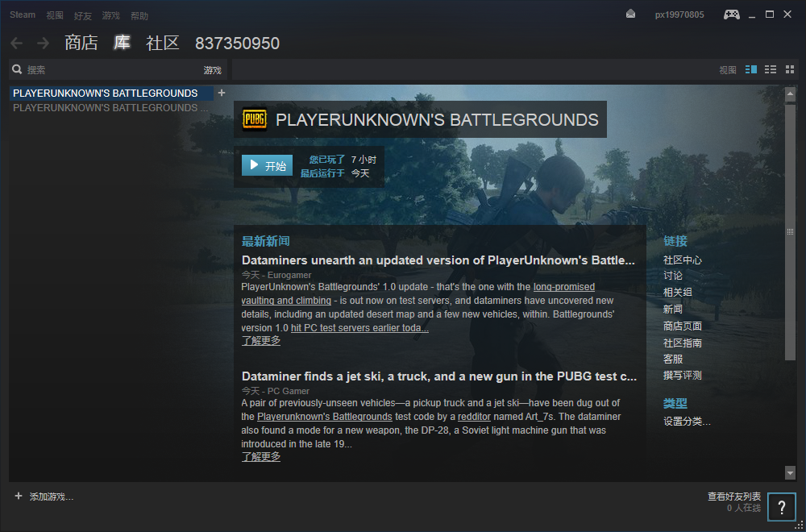Open the 视图 menu
The image size is (806, 532).
click(55, 15)
